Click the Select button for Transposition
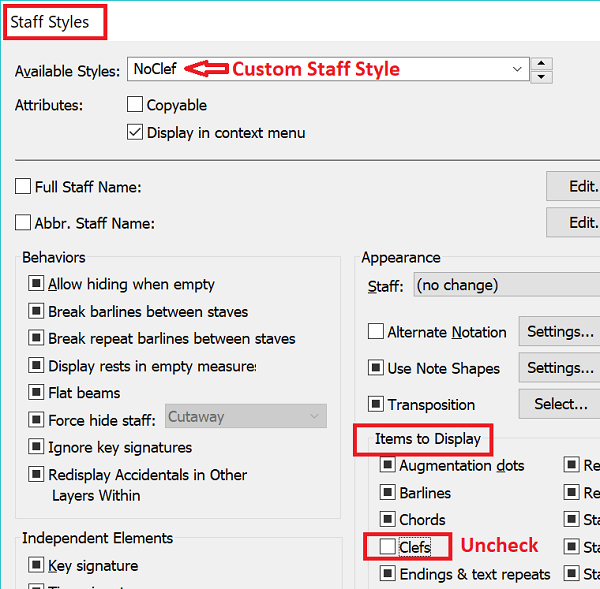 pyautogui.click(x=561, y=405)
